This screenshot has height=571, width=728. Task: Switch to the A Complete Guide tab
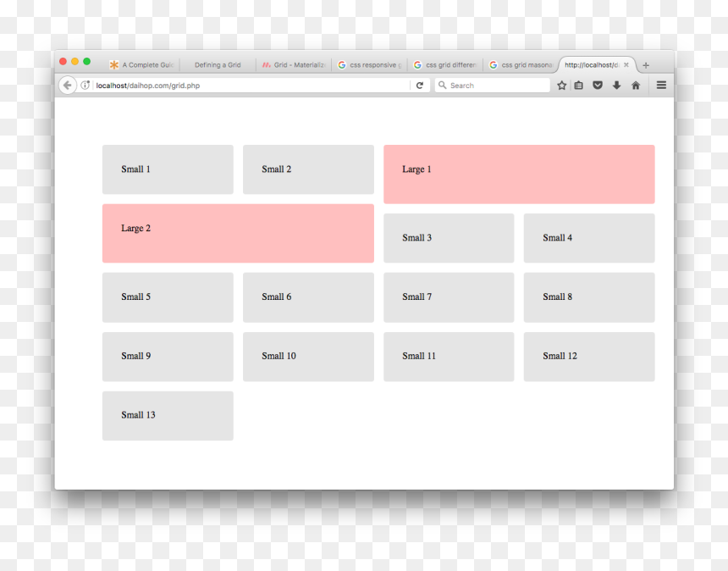coord(142,64)
